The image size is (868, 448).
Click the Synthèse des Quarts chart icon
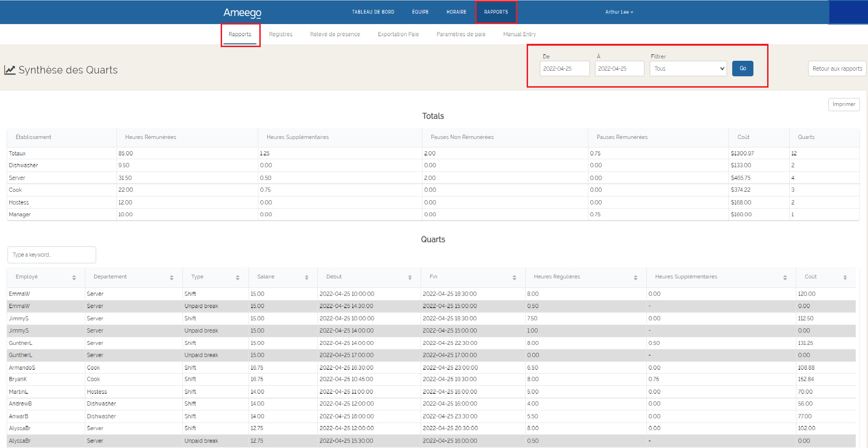point(10,70)
